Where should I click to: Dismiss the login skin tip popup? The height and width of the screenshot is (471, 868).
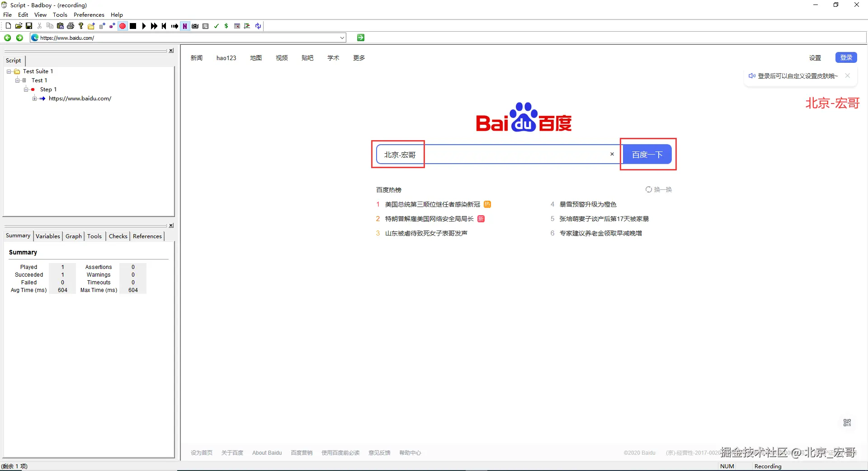coord(848,76)
